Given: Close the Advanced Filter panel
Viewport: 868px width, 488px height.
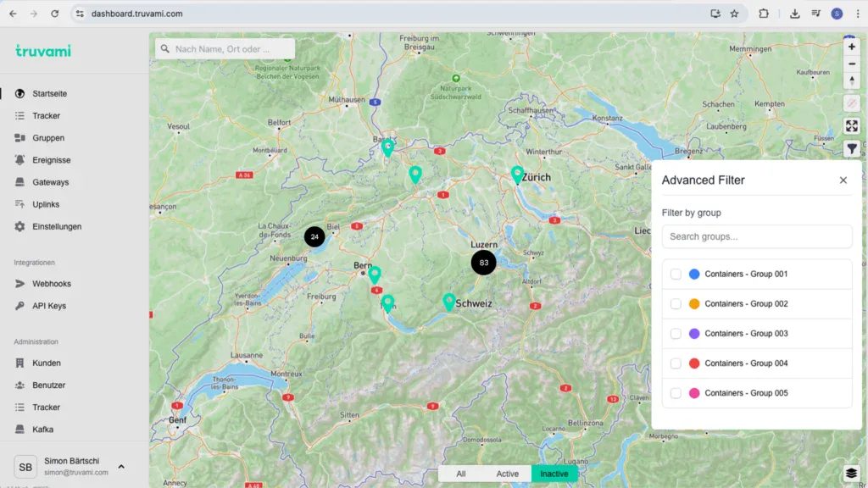Looking at the screenshot, I should pyautogui.click(x=843, y=180).
